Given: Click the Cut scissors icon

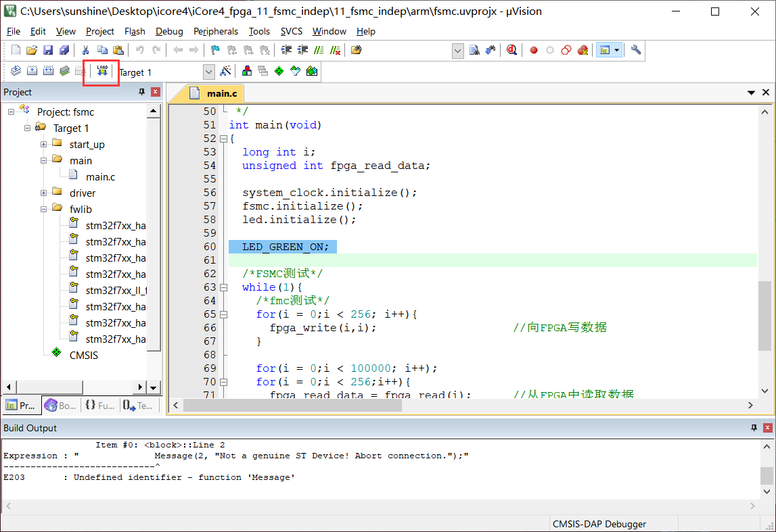Looking at the screenshot, I should (x=86, y=50).
